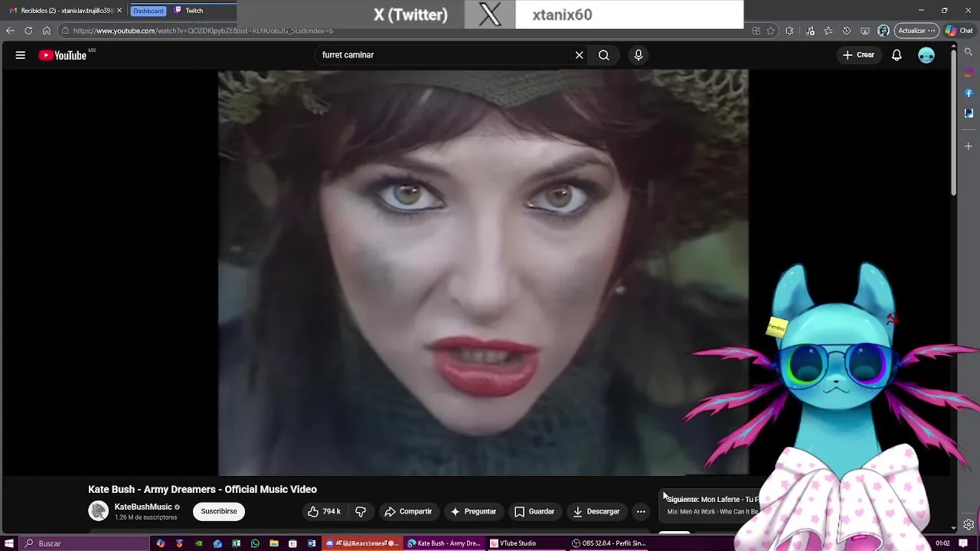Open the media control music-note icon
This screenshot has height=551, width=980.
pyautogui.click(x=811, y=31)
